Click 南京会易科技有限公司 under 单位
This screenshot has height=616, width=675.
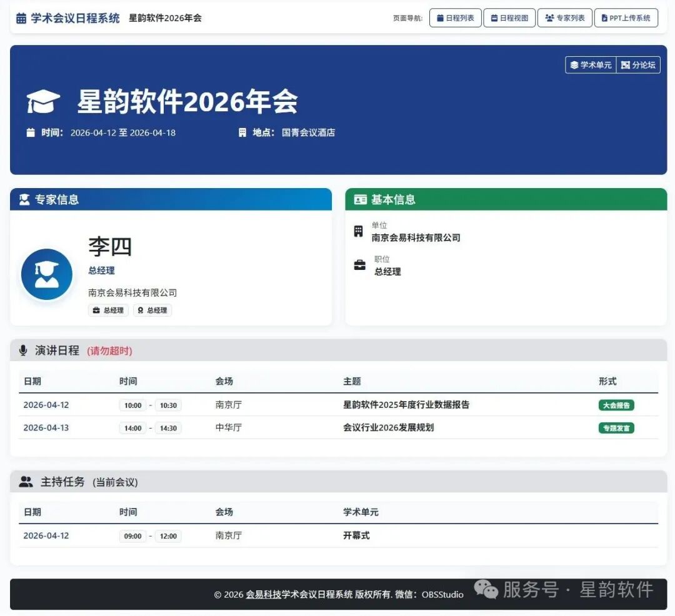point(416,238)
